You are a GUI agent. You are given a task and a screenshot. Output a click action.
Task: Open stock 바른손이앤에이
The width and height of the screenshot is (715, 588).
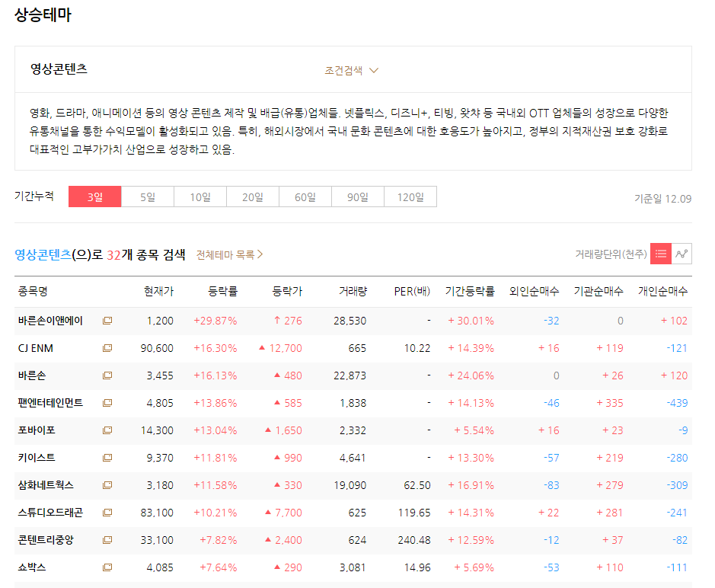click(50, 321)
